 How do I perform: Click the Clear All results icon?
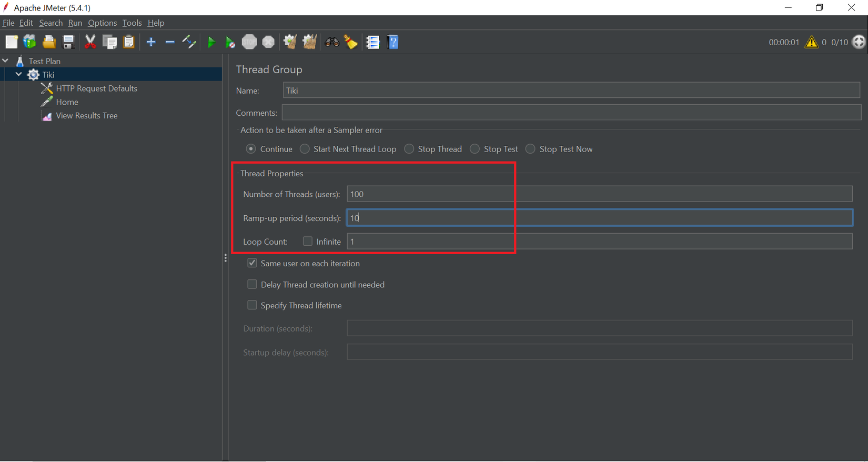[x=309, y=42]
